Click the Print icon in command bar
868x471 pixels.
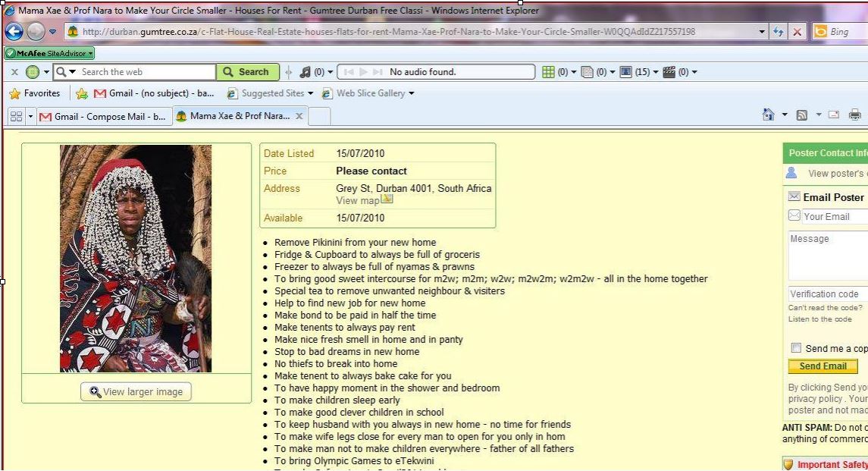click(x=855, y=115)
